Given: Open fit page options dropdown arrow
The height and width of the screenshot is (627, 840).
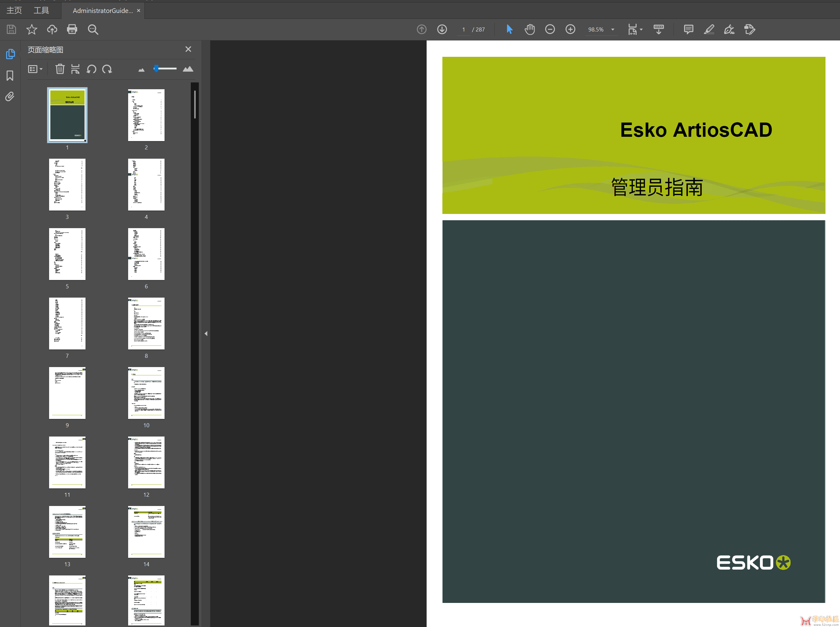Looking at the screenshot, I should pyautogui.click(x=641, y=29).
